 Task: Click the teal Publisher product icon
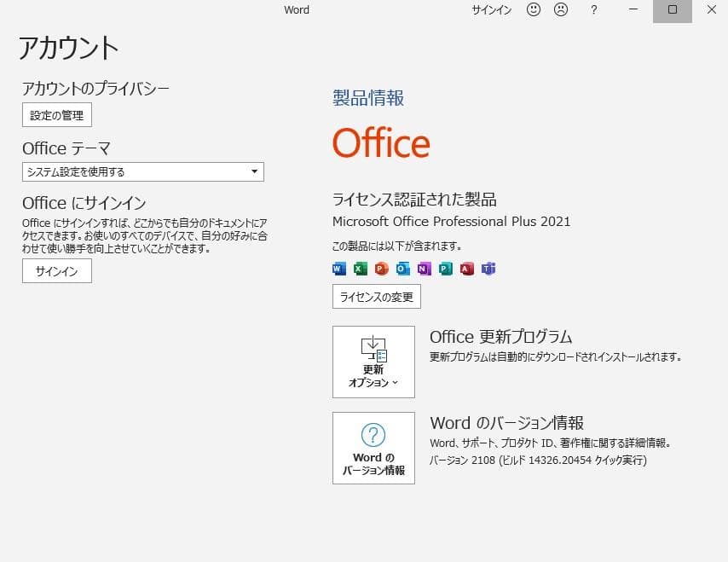(x=445, y=269)
